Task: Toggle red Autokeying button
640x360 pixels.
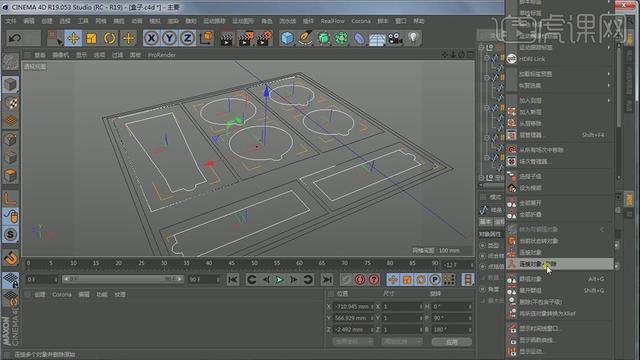Action: (x=360, y=280)
